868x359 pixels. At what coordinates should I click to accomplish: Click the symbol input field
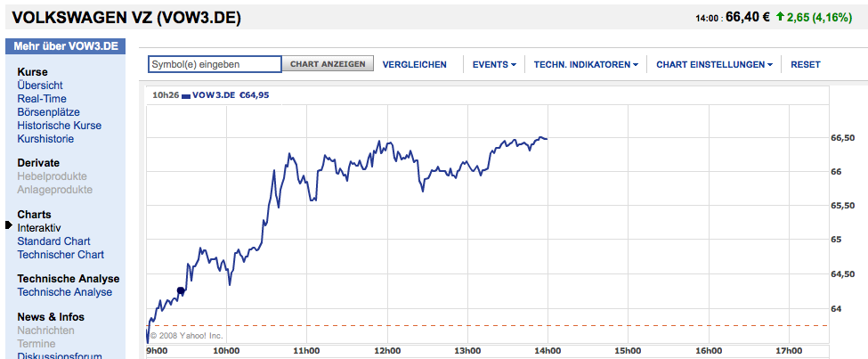click(215, 64)
